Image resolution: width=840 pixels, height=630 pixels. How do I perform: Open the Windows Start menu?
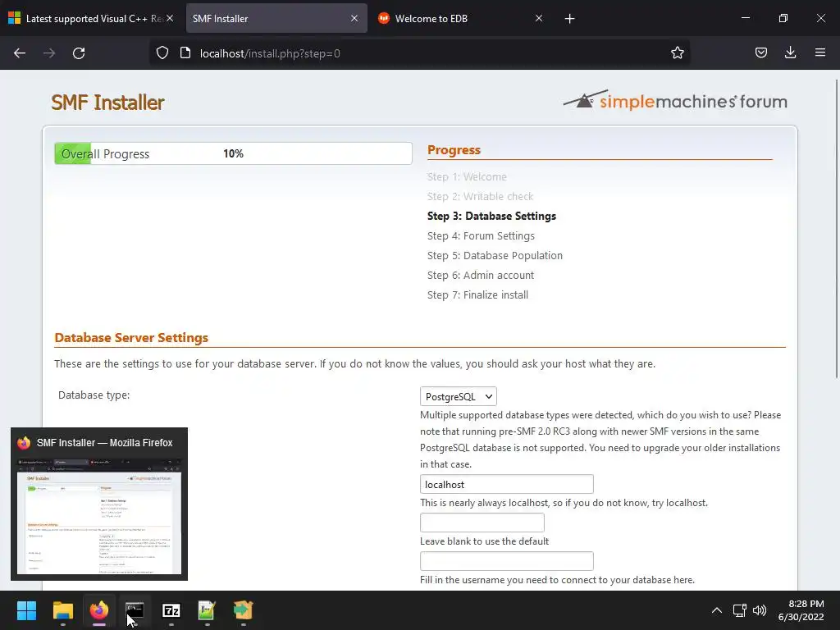click(x=26, y=610)
